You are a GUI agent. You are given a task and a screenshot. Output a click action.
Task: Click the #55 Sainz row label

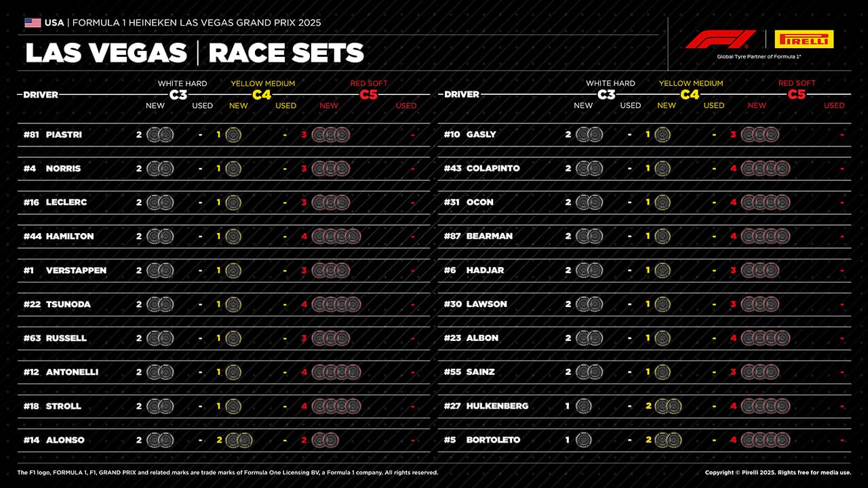[469, 372]
